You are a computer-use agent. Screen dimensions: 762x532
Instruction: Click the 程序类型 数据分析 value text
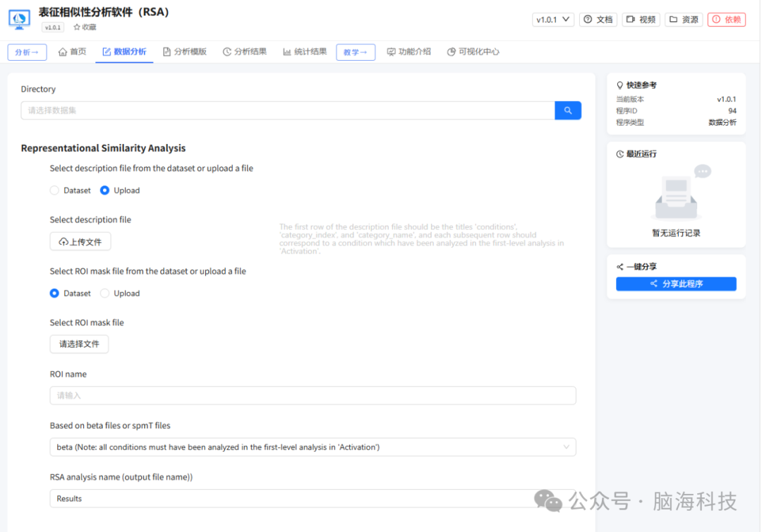(722, 123)
